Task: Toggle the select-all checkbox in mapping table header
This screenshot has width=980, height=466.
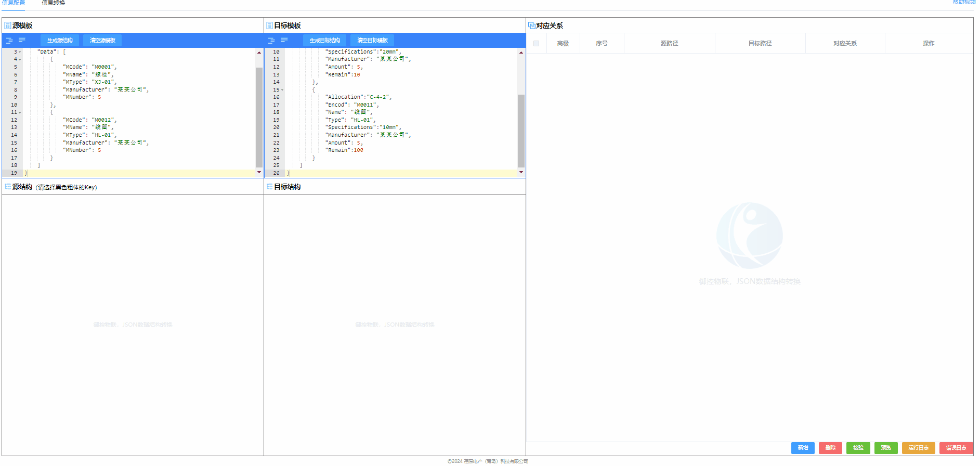Action: pos(537,43)
